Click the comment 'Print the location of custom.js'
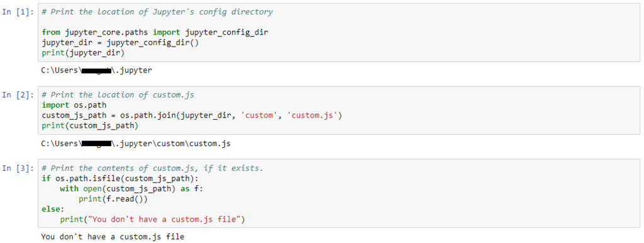 coord(118,95)
